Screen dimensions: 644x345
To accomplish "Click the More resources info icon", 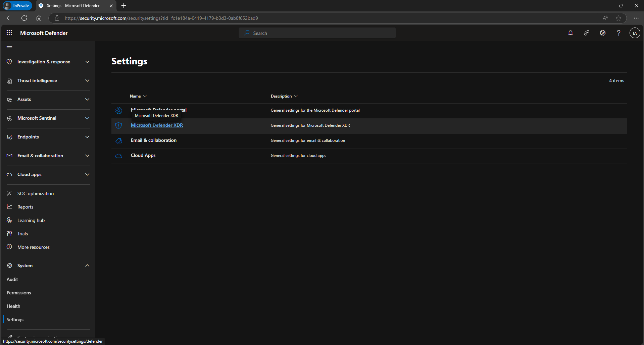I will [9, 247].
